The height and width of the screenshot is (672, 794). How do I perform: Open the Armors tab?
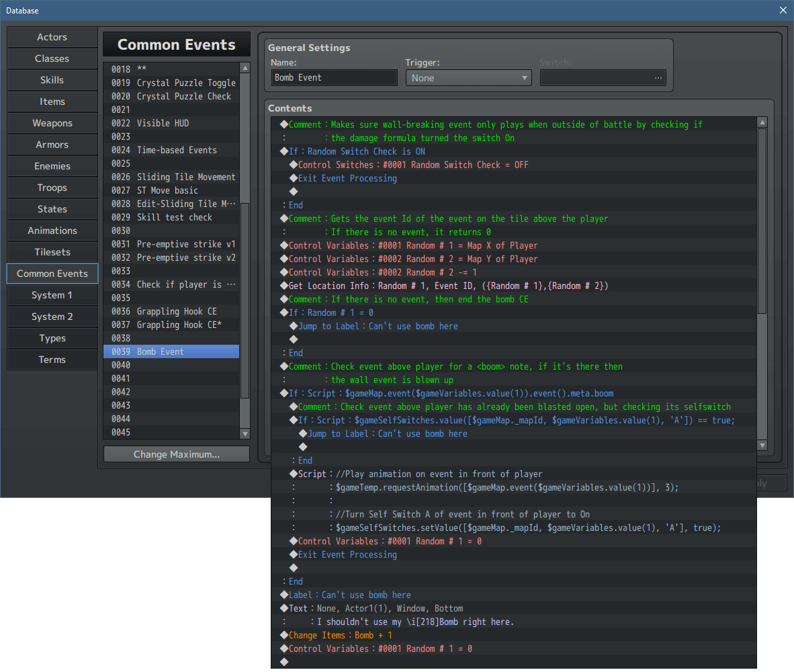point(52,145)
